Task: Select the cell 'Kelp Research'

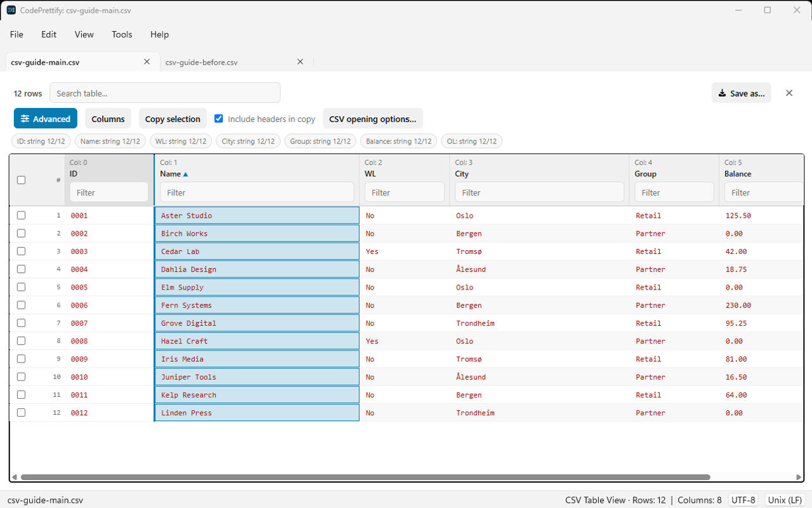Action: pyautogui.click(x=257, y=394)
